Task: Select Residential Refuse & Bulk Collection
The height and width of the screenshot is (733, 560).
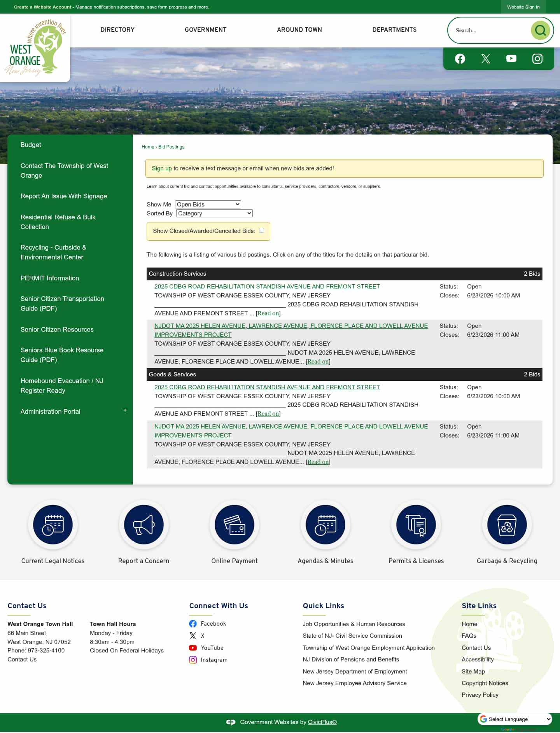Action: pyautogui.click(x=58, y=222)
